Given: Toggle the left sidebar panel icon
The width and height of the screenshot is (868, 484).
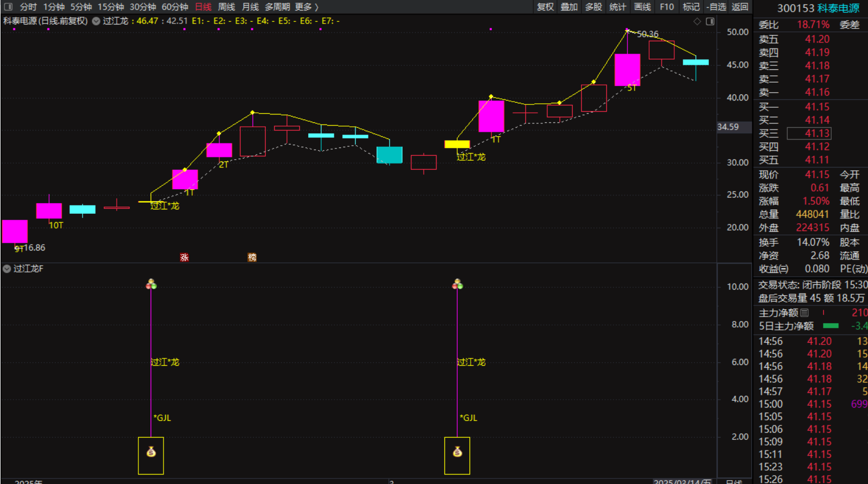Looking at the screenshot, I should pyautogui.click(x=8, y=7).
